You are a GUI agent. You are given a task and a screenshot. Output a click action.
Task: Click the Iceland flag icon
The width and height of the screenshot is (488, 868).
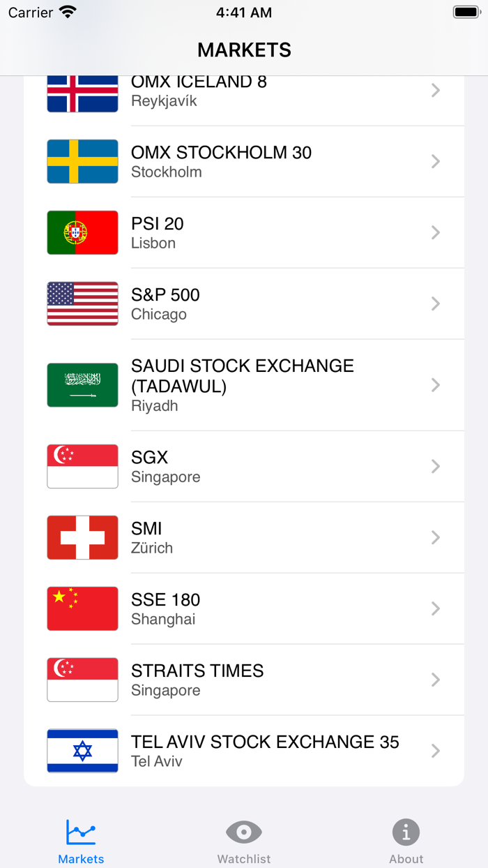pos(82,92)
